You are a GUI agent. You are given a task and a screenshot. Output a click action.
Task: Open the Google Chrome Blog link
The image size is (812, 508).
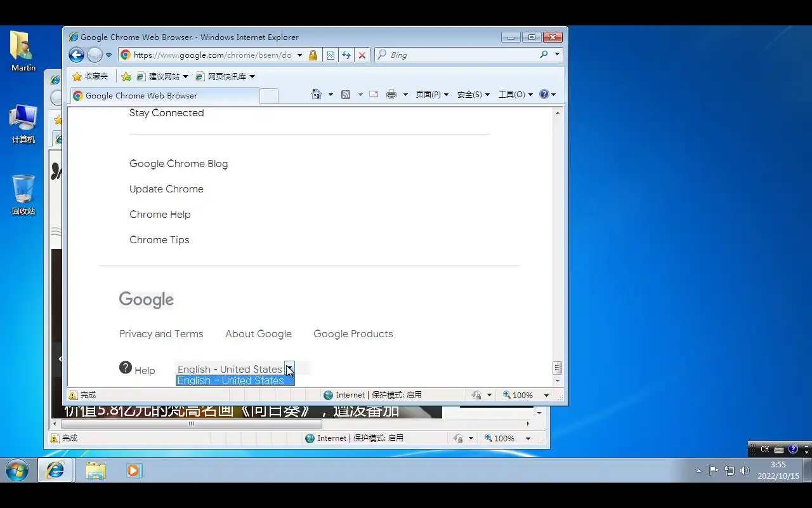pos(178,164)
